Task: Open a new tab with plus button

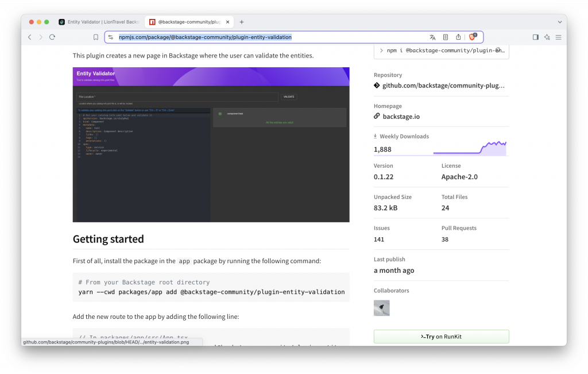Action: (242, 22)
